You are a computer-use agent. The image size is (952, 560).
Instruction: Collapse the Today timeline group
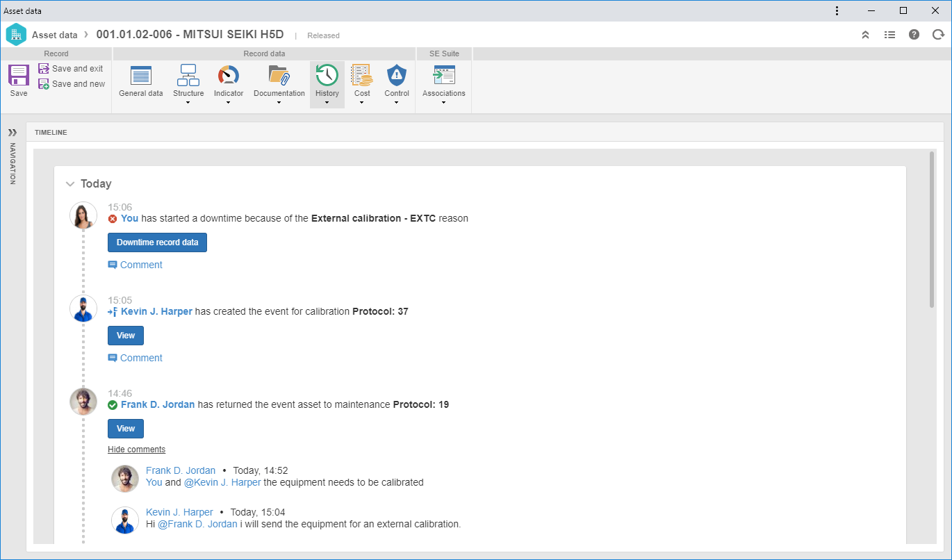(69, 184)
